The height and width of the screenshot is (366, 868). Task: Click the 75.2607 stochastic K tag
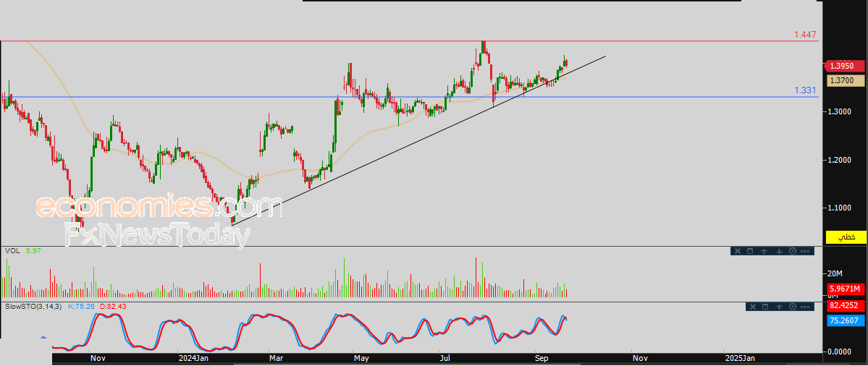[846, 320]
